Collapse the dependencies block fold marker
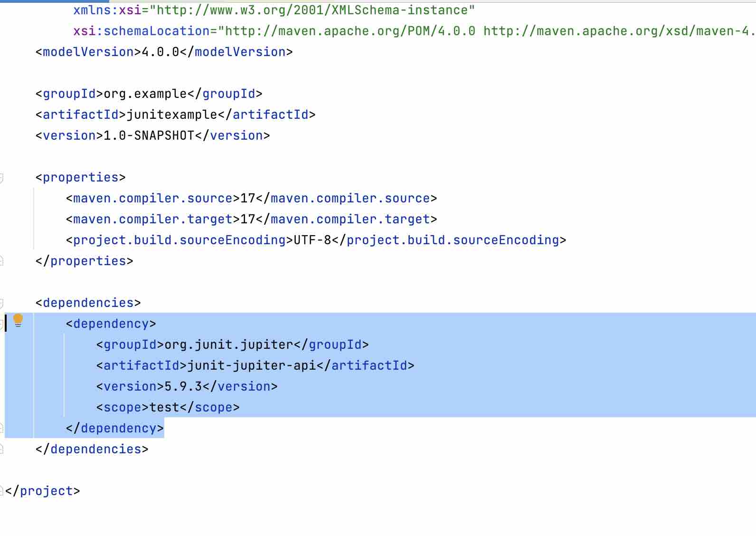The height and width of the screenshot is (536, 756). click(1, 304)
